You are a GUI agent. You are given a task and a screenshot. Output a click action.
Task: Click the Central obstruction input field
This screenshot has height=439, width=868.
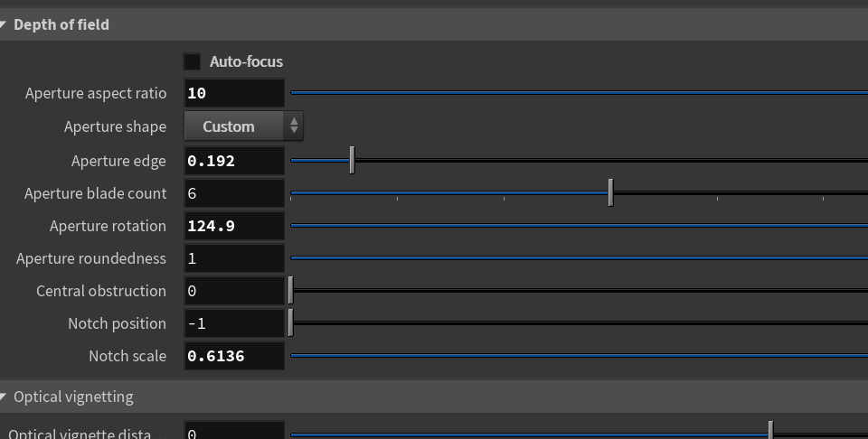tap(234, 291)
